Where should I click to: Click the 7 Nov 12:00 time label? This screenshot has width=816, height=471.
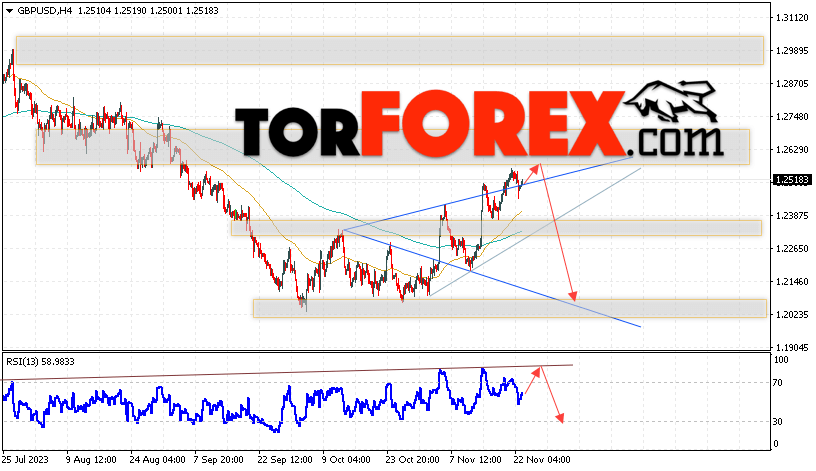click(476, 460)
